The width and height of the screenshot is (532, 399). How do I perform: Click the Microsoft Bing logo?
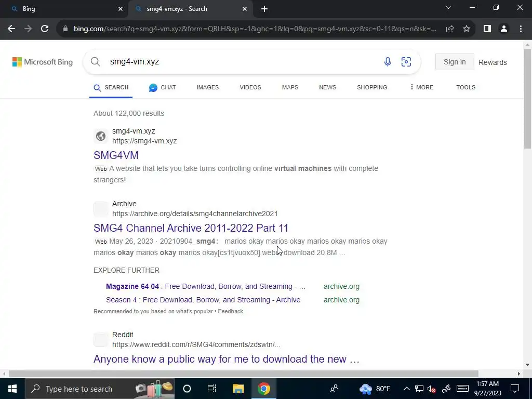click(43, 62)
